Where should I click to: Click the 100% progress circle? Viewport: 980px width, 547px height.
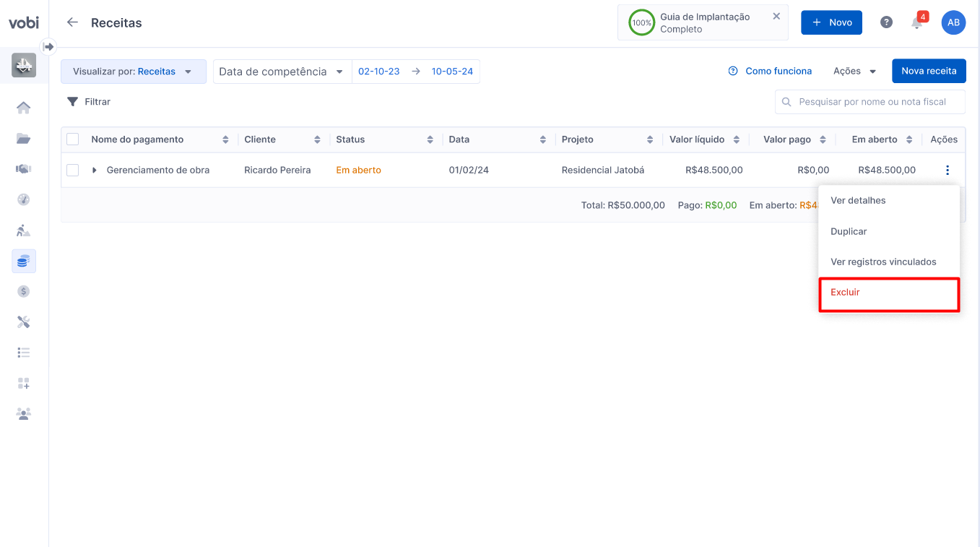coord(641,22)
